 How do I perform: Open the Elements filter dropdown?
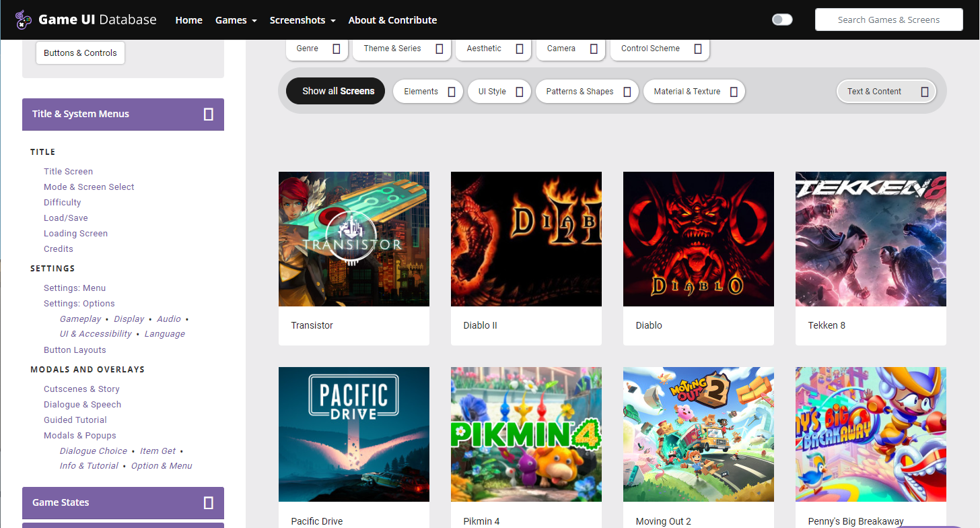pyautogui.click(x=428, y=92)
